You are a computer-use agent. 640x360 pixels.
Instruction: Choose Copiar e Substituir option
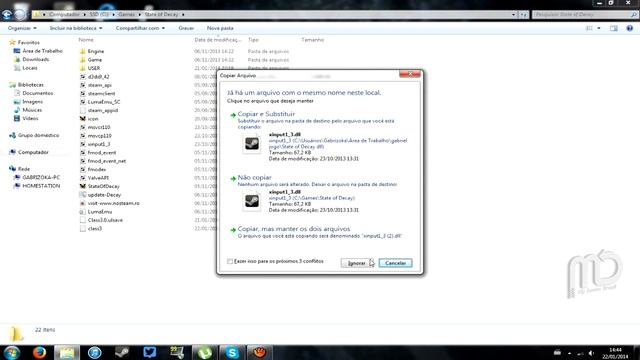tap(266, 114)
